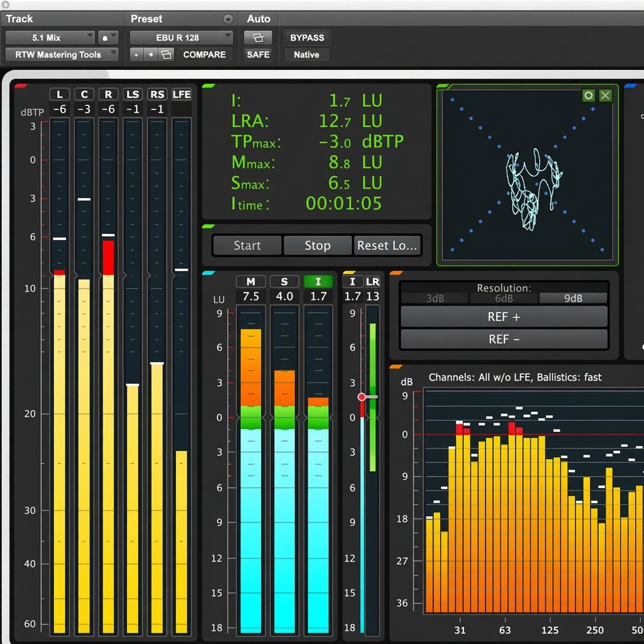Click the surround sound analyzer display
The height and width of the screenshot is (644, 644).
(528, 175)
